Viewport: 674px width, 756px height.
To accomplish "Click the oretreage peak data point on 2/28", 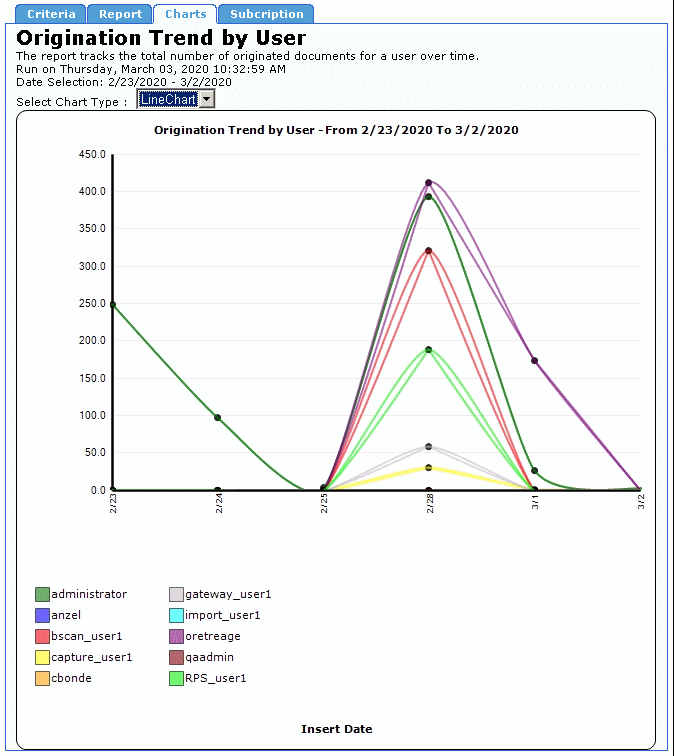I will click(428, 183).
